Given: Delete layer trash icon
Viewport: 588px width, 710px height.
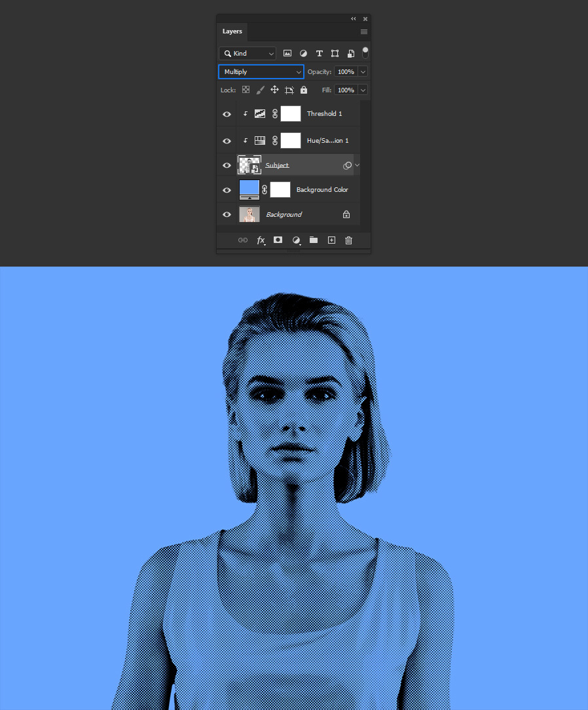Looking at the screenshot, I should (x=348, y=240).
